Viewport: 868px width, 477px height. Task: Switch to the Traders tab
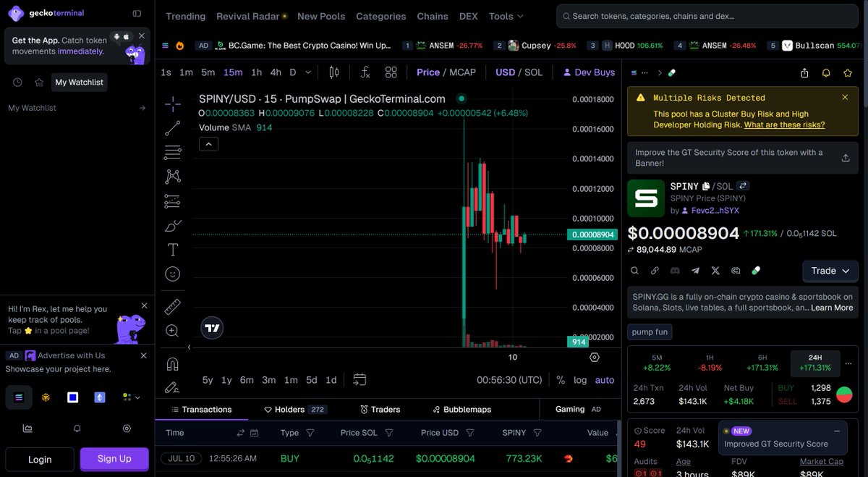[x=380, y=410]
